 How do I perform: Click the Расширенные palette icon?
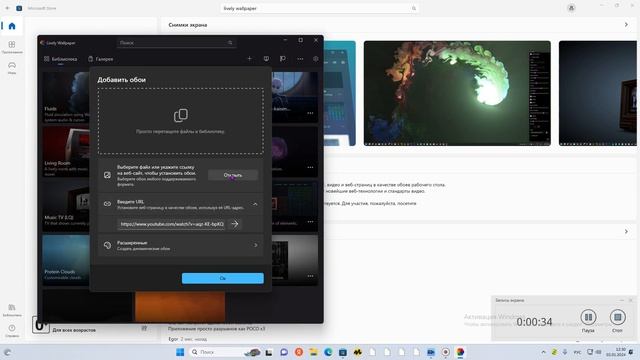(107, 245)
